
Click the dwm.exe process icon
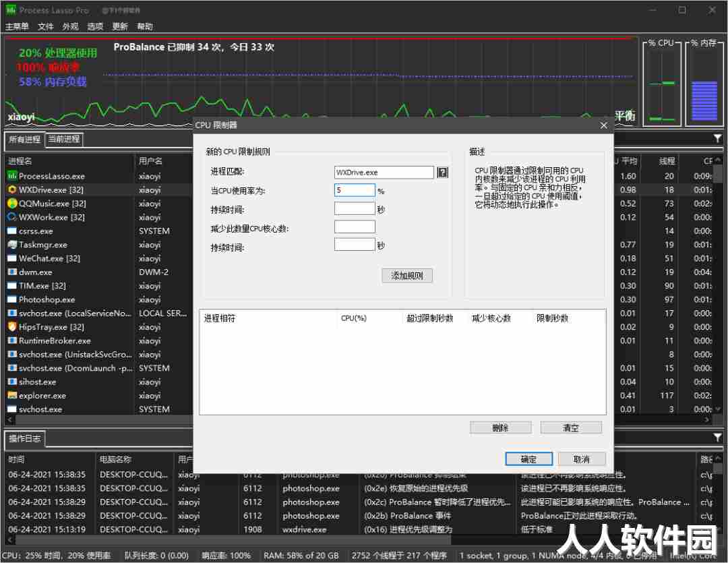coord(11,272)
